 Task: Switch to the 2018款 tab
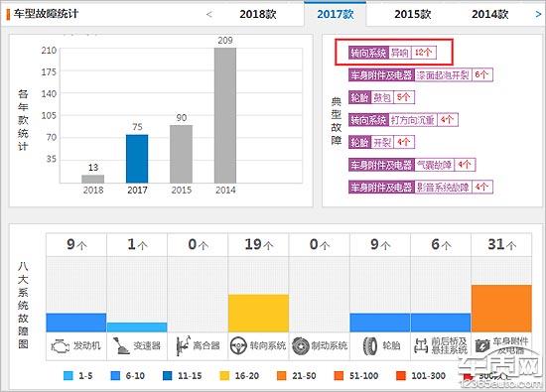(258, 14)
